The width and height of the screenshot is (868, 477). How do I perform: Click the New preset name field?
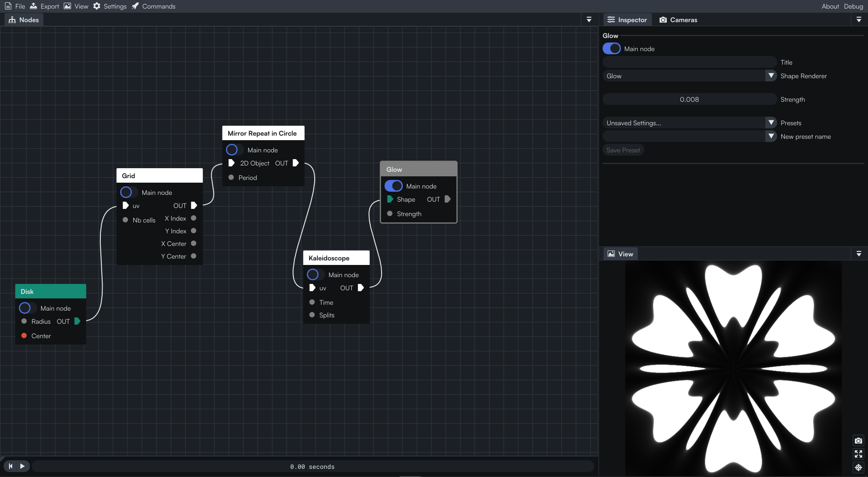click(x=684, y=137)
